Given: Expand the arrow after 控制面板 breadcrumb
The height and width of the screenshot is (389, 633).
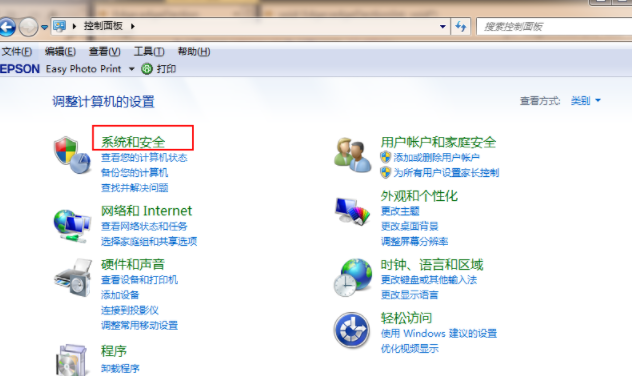Looking at the screenshot, I should [132, 26].
